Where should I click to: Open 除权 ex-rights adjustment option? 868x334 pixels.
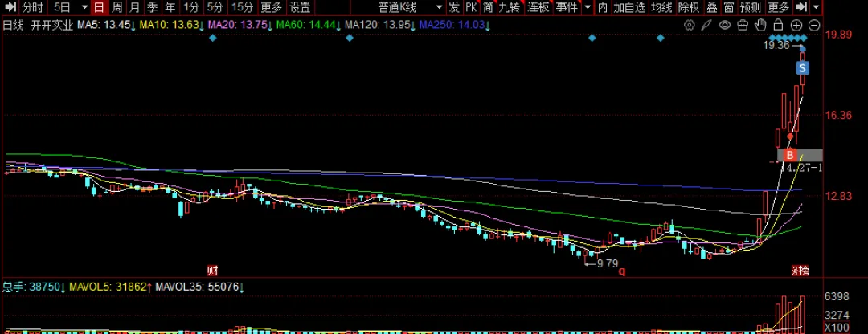click(689, 8)
